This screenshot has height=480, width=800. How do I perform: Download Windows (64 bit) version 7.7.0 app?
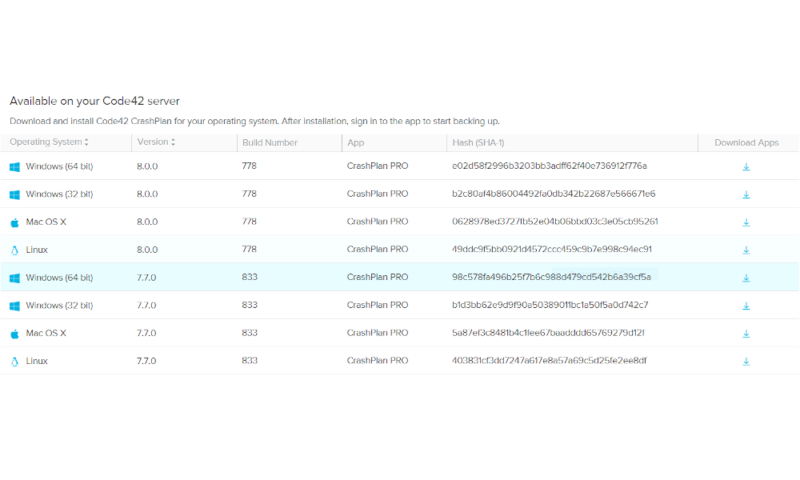[746, 278]
